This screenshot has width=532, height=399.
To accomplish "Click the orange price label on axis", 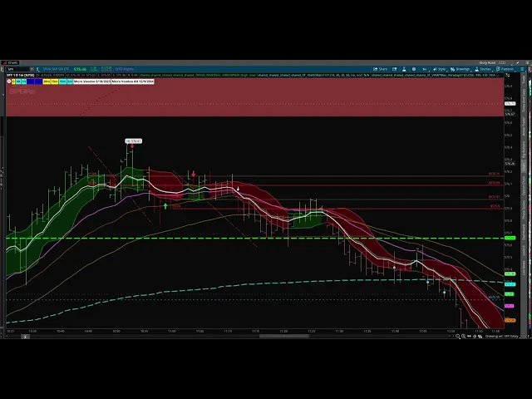I will [x=510, y=320].
